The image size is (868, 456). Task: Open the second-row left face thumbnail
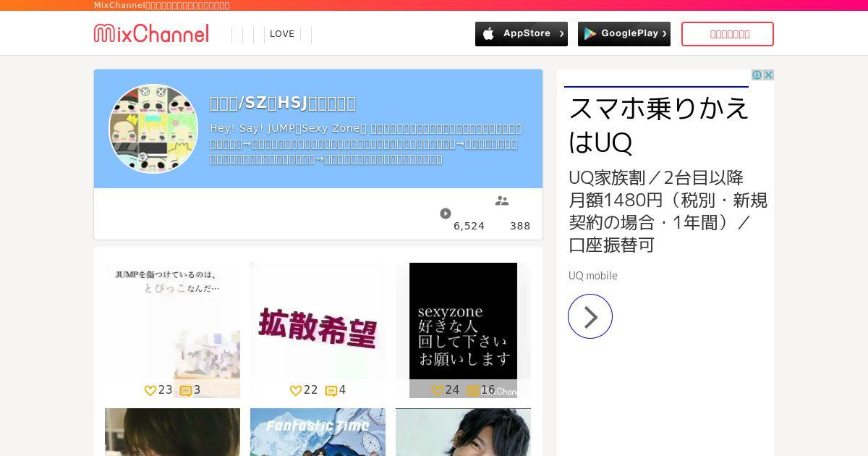tap(172, 432)
